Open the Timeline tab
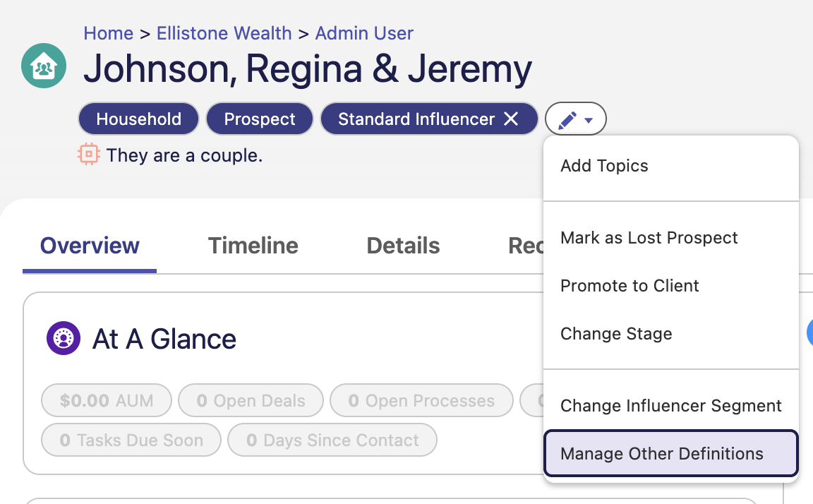Viewport: 813px width, 504px height. (253, 246)
